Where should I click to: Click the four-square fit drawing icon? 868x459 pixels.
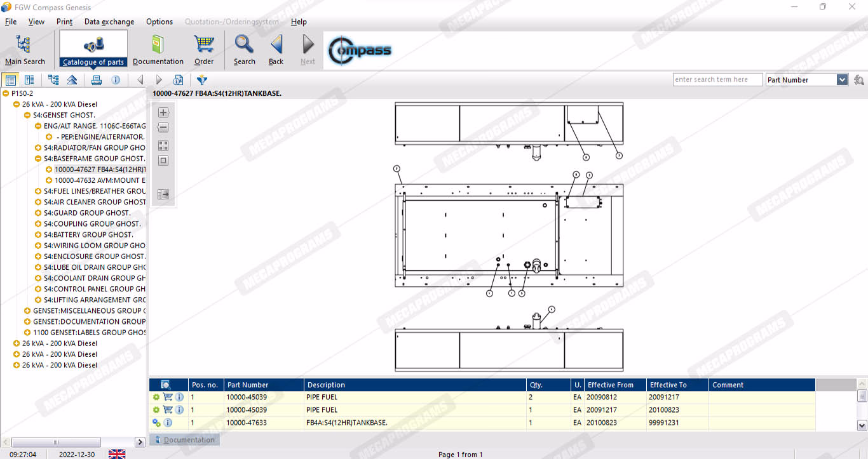click(163, 145)
